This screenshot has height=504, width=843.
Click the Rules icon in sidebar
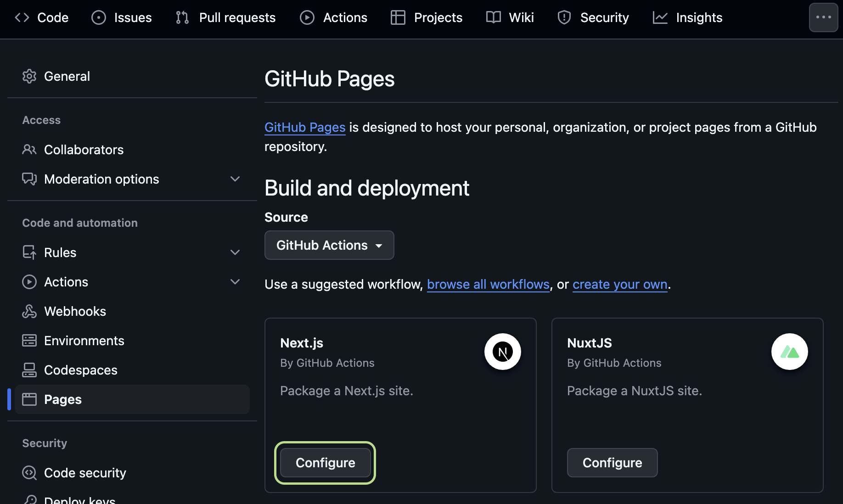click(29, 252)
